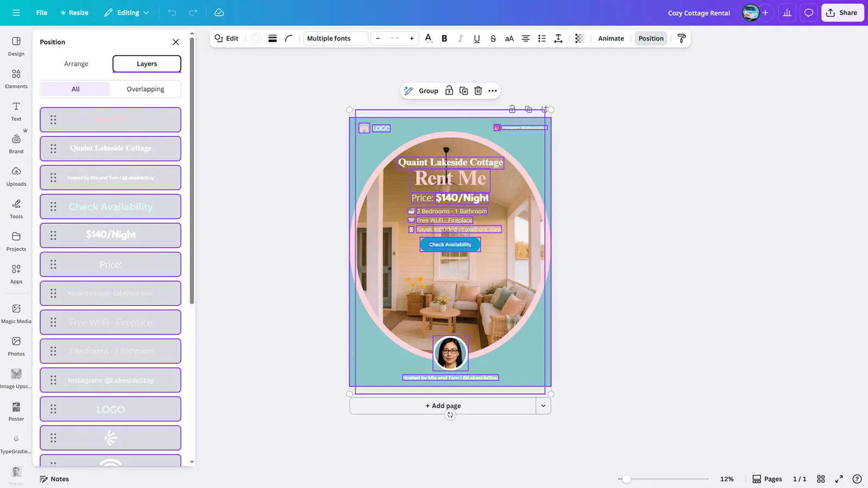
Task: Expand the Multiple fonts dropdown
Action: pyautogui.click(x=335, y=38)
